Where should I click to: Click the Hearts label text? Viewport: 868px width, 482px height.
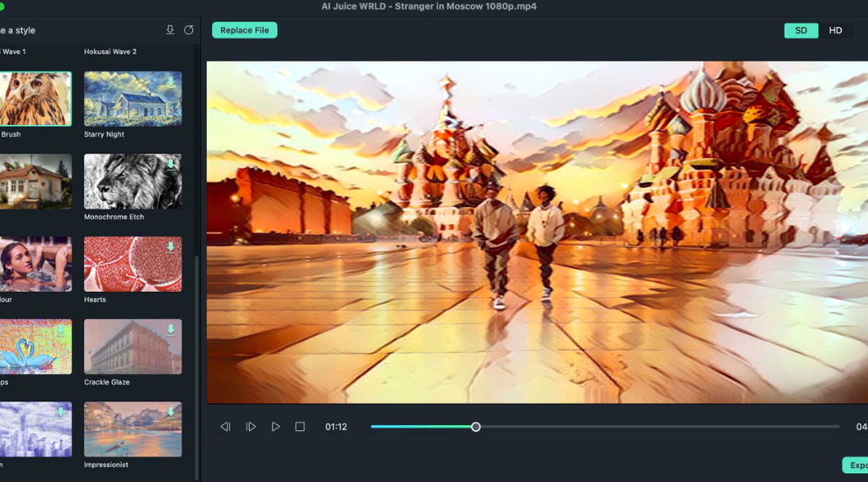point(95,300)
